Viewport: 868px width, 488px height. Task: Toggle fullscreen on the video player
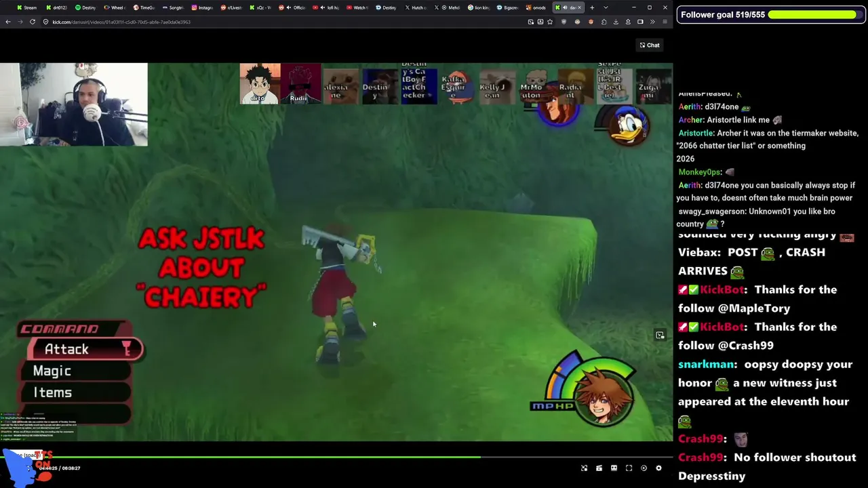[629, 468]
